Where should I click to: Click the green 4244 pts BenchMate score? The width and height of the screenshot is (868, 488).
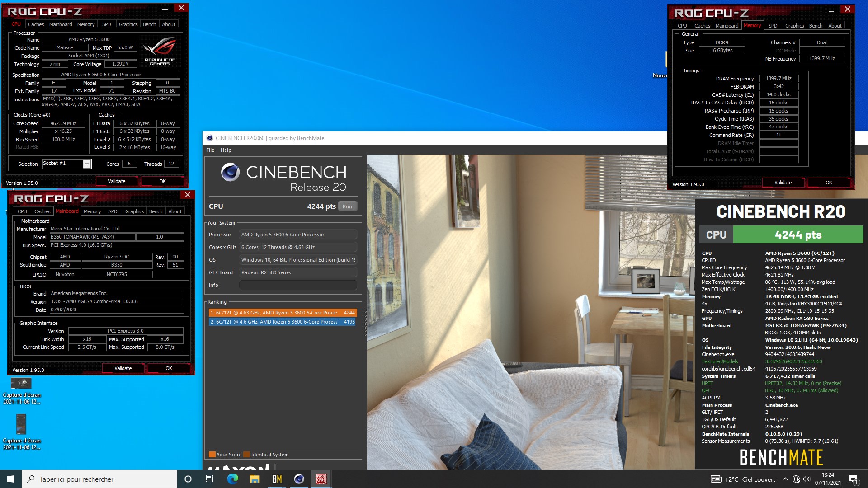click(798, 235)
